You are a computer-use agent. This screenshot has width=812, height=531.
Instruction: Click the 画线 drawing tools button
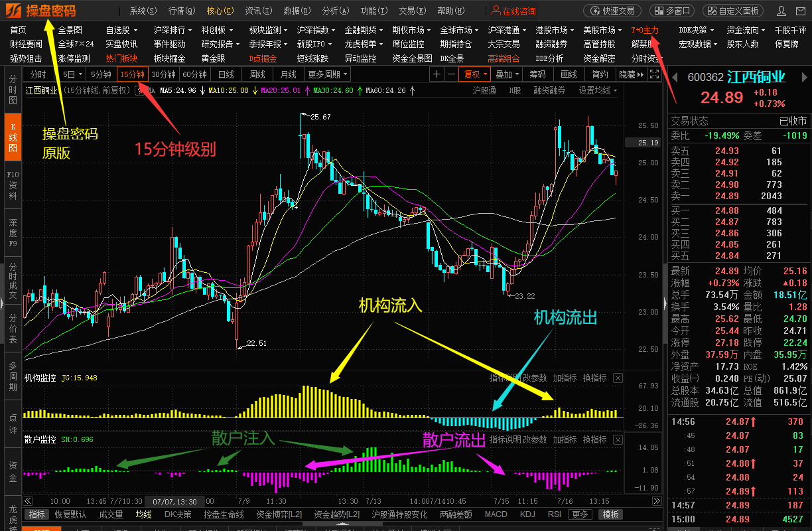tap(569, 74)
